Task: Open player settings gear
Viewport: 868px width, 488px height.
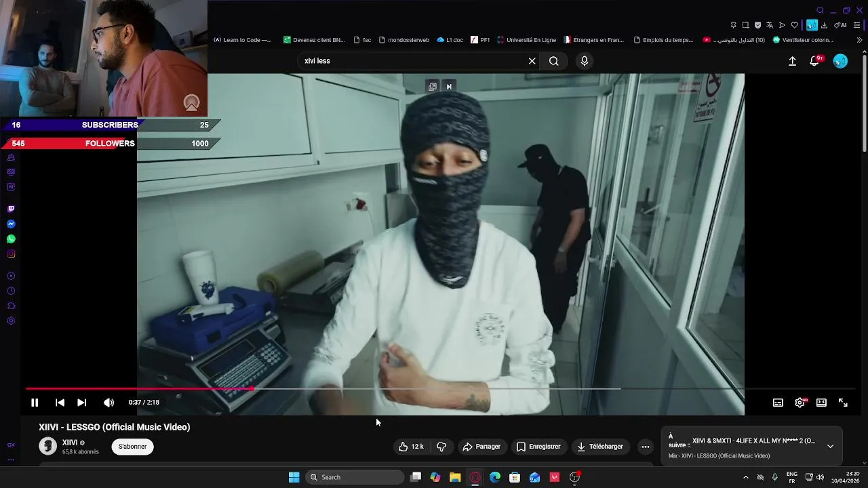Action: click(800, 403)
